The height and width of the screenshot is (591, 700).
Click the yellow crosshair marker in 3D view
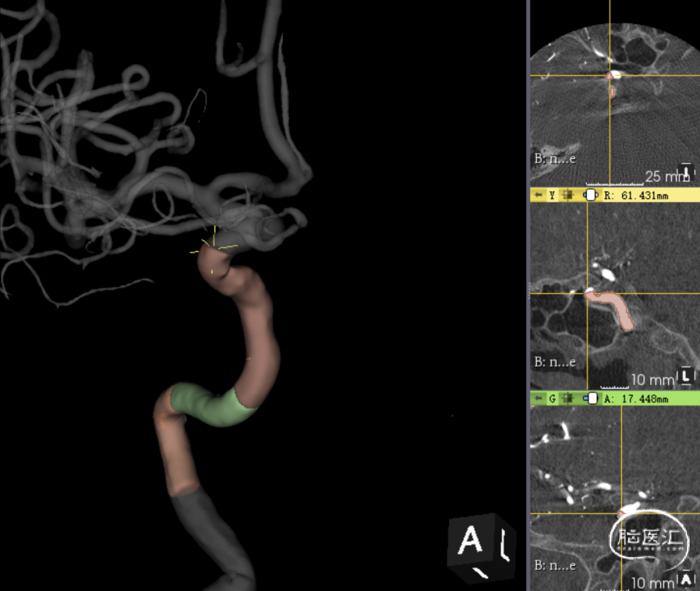coord(214,244)
